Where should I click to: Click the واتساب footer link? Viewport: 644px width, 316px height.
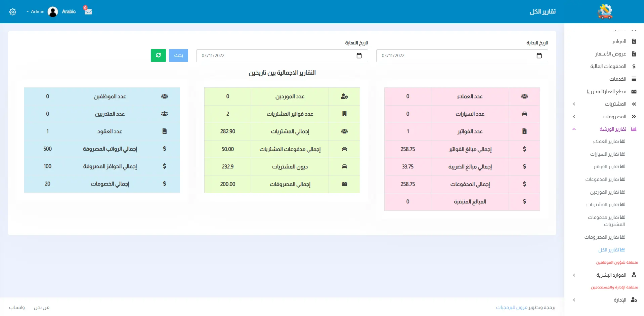click(x=17, y=307)
